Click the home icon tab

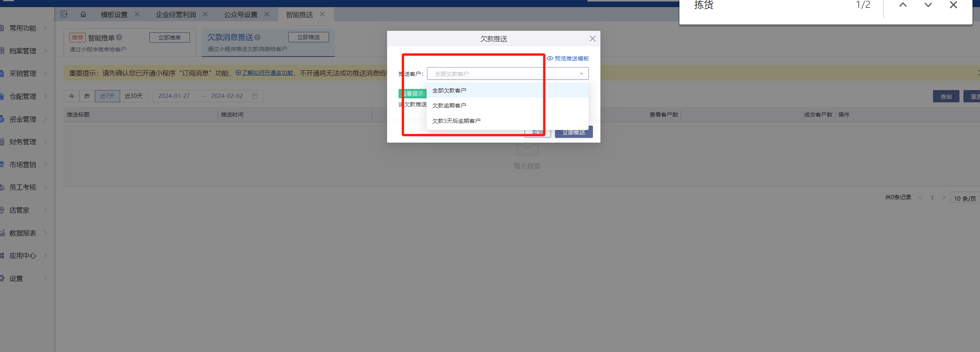point(83,14)
